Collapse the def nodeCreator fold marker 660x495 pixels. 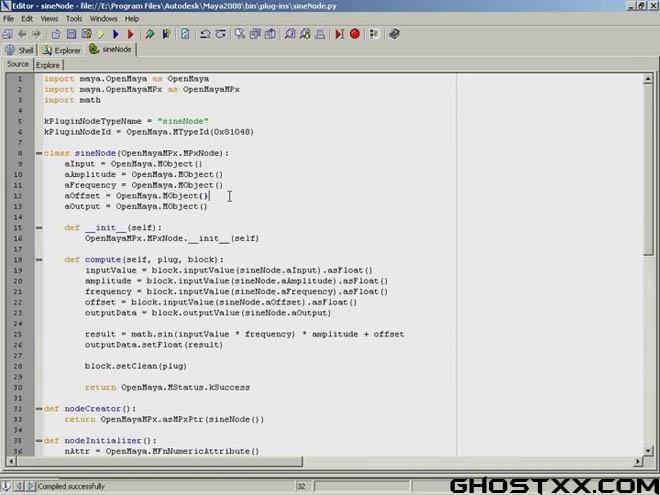pos(39,409)
